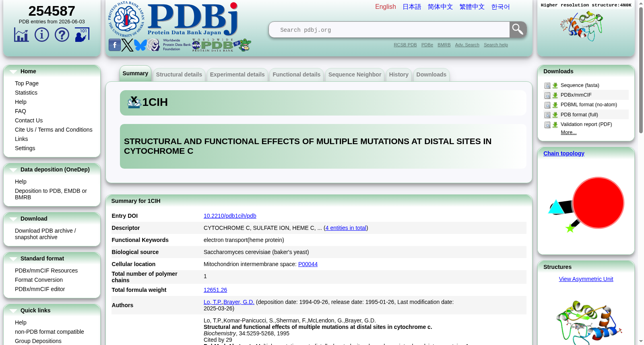Open the RCSB PDB link

pos(405,45)
